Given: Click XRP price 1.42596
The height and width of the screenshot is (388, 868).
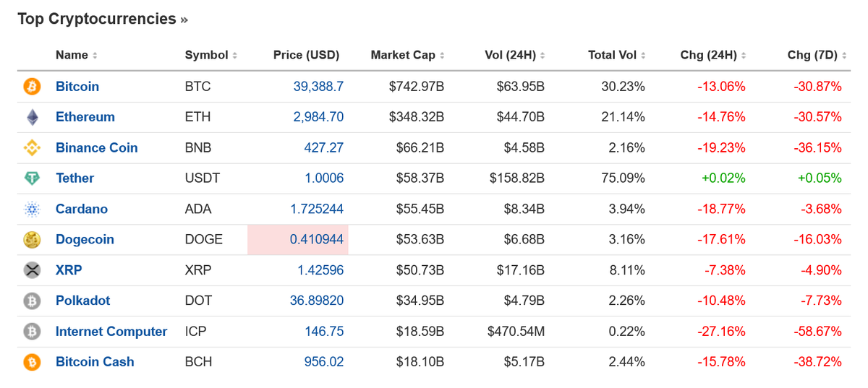Looking at the screenshot, I should (x=320, y=270).
